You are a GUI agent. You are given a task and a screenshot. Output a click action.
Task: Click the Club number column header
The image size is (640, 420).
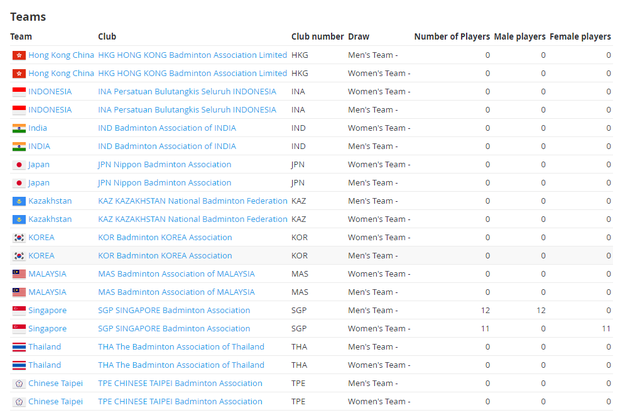[x=318, y=37]
